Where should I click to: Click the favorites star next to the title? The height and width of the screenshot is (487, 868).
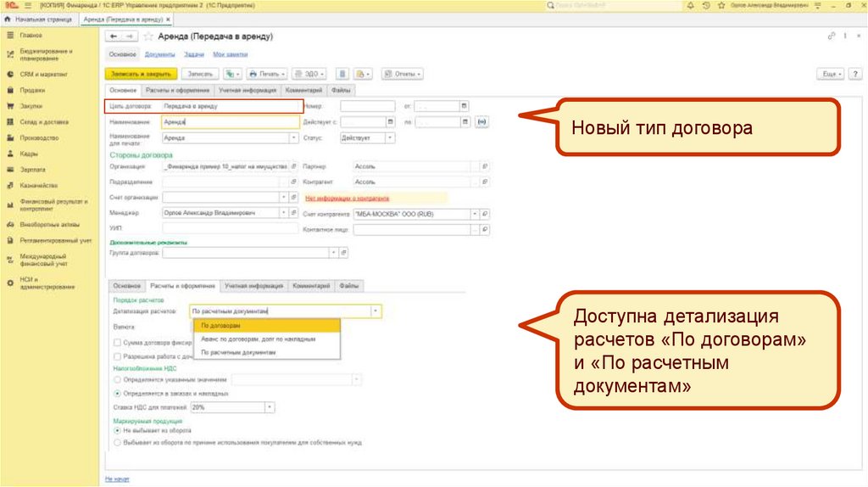pyautogui.click(x=148, y=37)
